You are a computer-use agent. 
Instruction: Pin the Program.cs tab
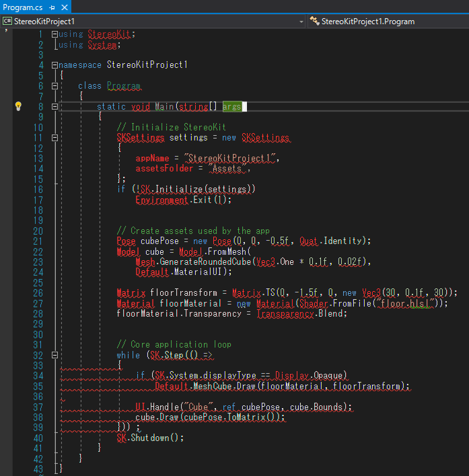[52, 7]
